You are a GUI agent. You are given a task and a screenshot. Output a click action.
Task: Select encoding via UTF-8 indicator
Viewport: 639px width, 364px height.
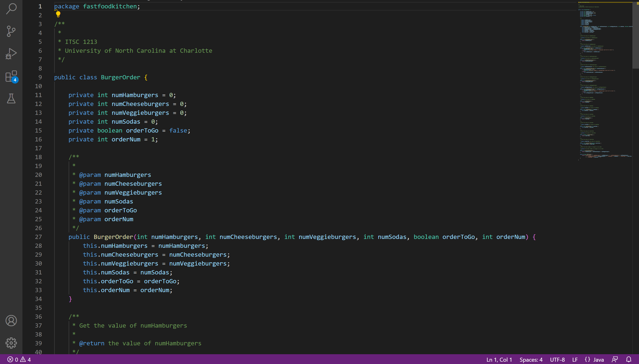(x=557, y=360)
